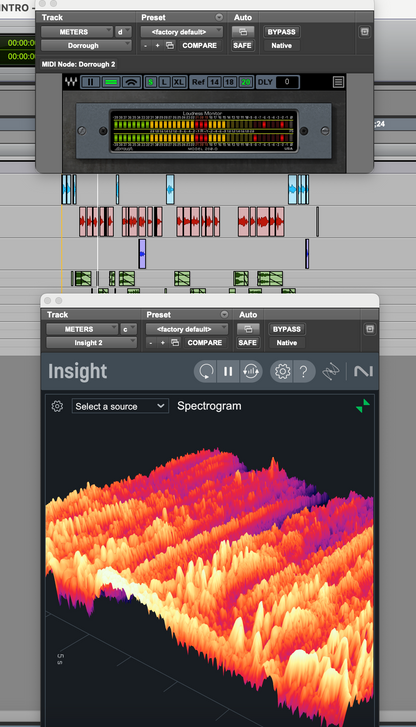This screenshot has height=727, width=416.
Task: Open the METERS track selector in Dorrough
Action: point(77,32)
